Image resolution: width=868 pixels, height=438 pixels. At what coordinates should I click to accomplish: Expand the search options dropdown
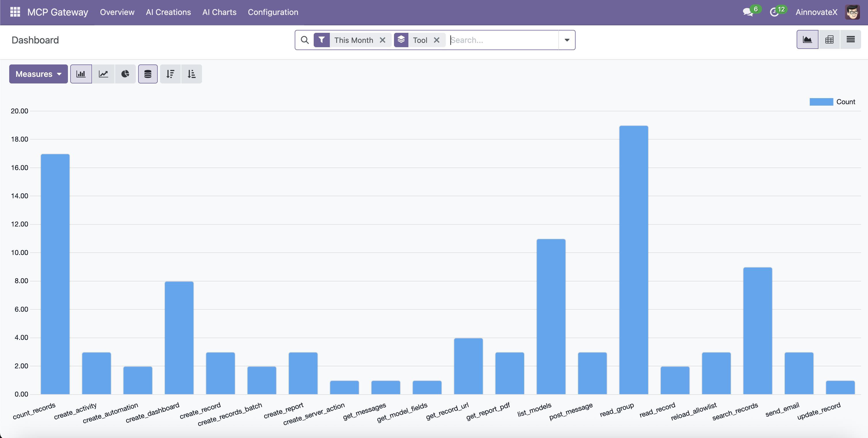tap(567, 40)
